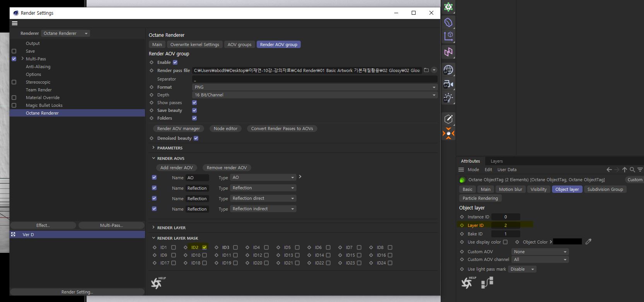Image resolution: width=644 pixels, height=302 pixels.
Task: Open the Reflection direct type dropdown
Action: pos(263,198)
